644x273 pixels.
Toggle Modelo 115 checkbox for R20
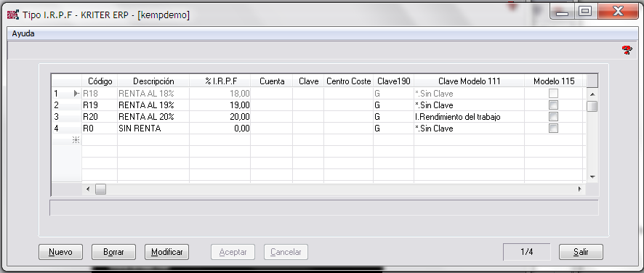click(554, 117)
